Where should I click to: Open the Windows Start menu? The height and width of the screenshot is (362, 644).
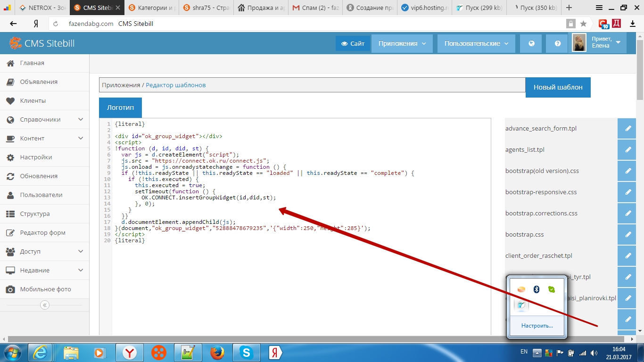[12, 352]
